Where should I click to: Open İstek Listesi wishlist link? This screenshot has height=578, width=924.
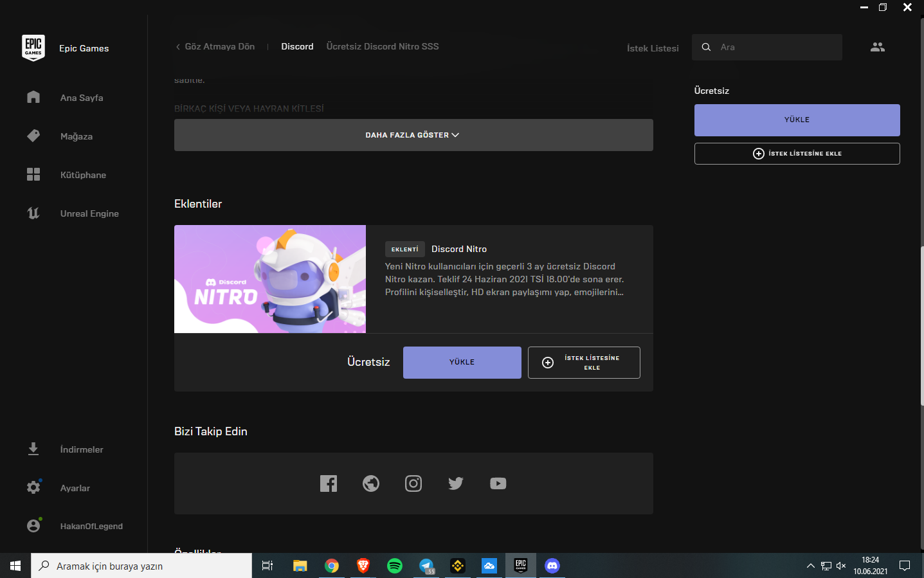(653, 48)
